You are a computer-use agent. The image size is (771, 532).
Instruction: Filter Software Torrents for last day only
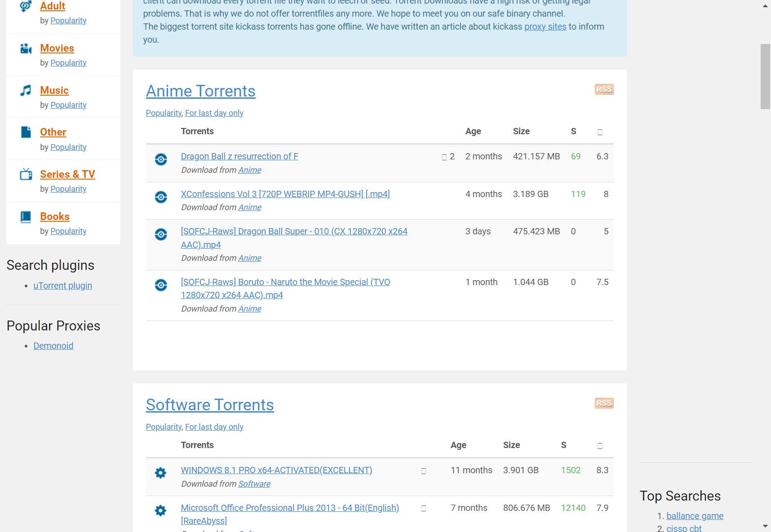pyautogui.click(x=214, y=427)
